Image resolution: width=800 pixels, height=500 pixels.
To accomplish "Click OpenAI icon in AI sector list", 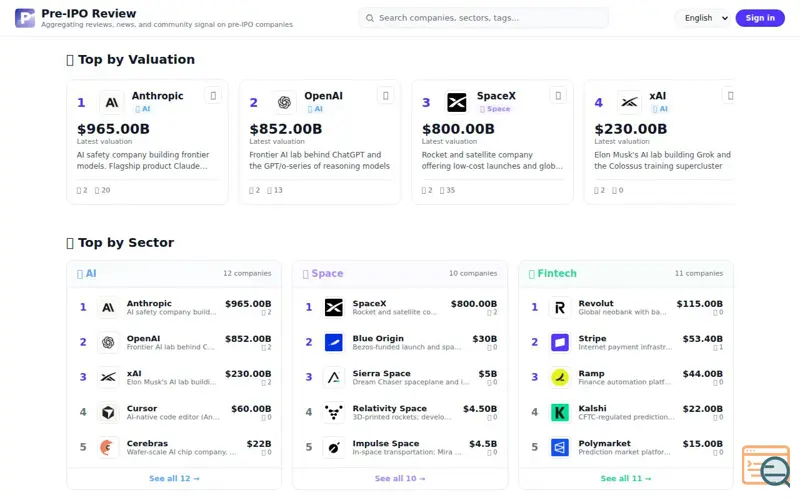I will click(108, 342).
